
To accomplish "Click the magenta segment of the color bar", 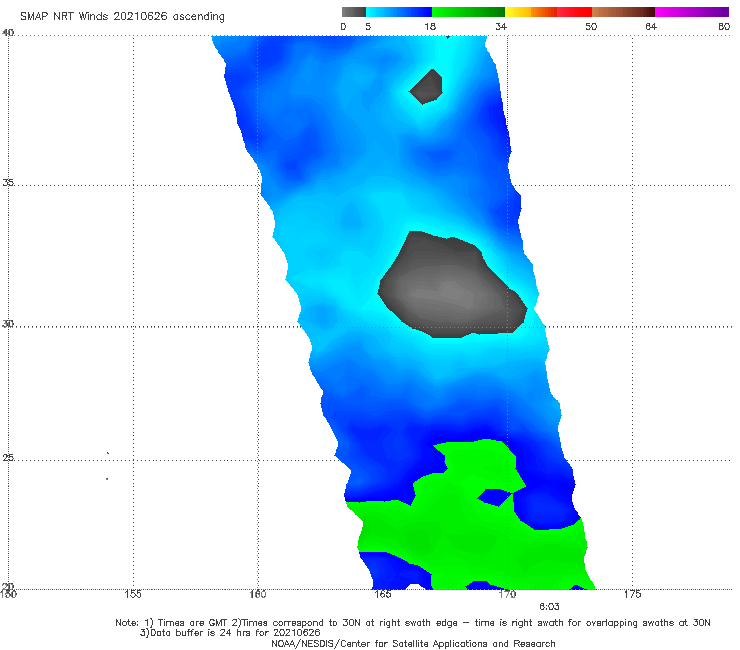I will pos(692,12).
